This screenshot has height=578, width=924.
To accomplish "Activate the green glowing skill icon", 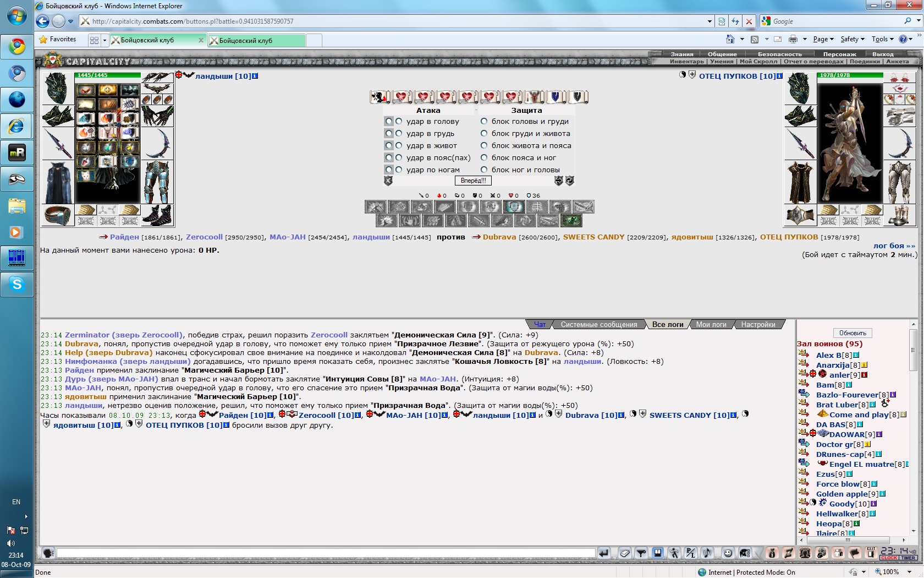I will 571,220.
